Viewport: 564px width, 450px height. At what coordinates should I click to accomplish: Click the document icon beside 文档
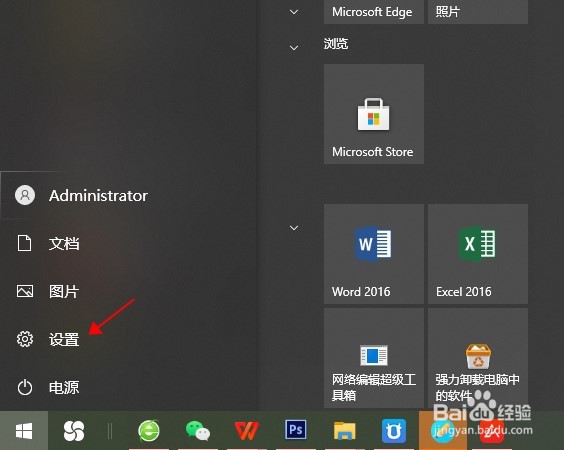pyautogui.click(x=24, y=243)
